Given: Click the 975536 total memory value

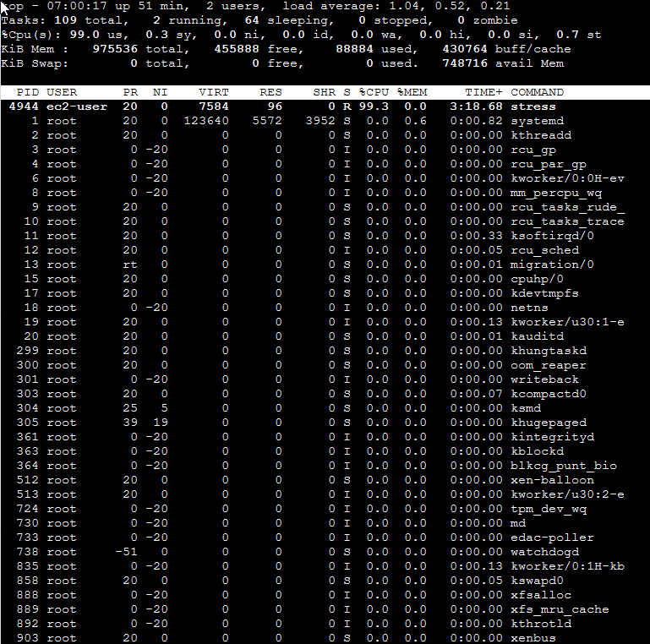Looking at the screenshot, I should tap(115, 49).
